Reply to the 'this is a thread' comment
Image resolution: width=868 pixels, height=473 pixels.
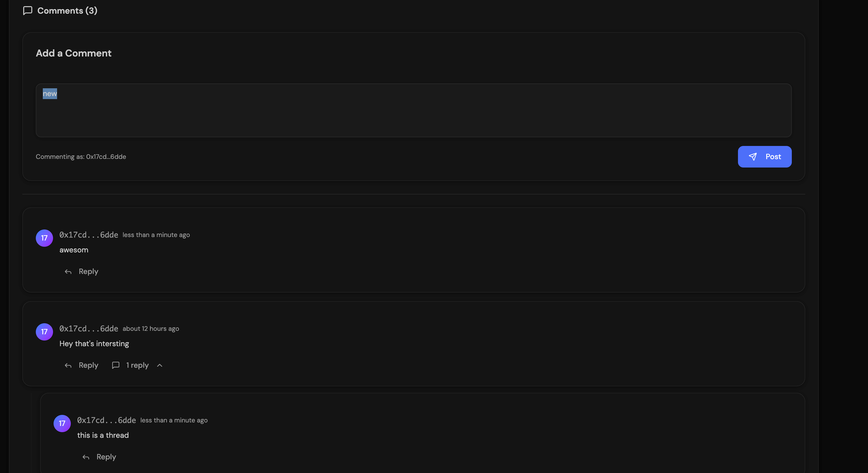pyautogui.click(x=106, y=457)
